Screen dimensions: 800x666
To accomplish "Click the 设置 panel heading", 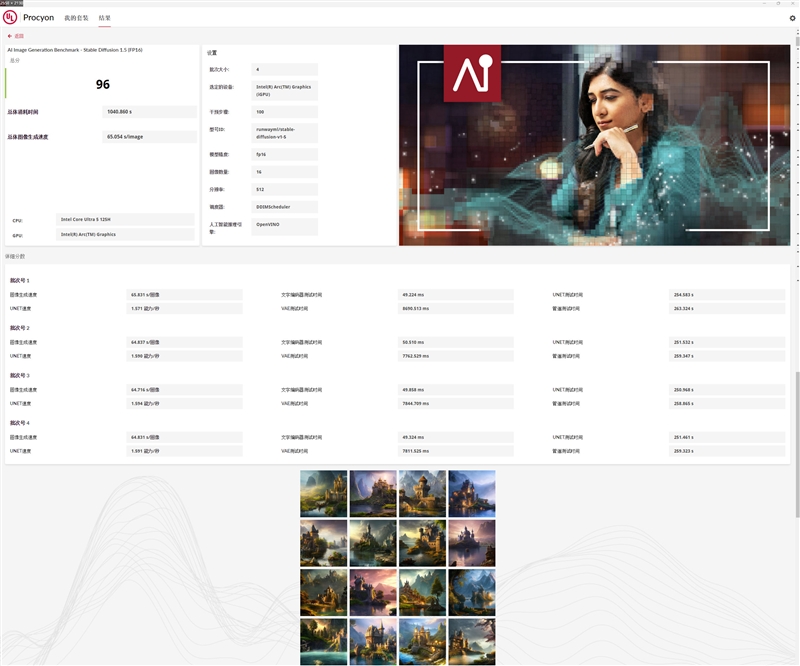I will tap(212, 53).
